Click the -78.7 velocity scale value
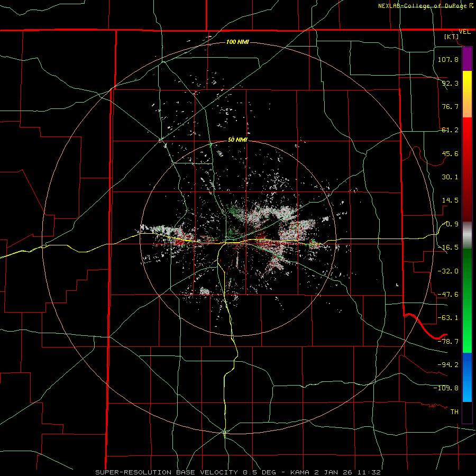This screenshot has width=476, height=476. [x=448, y=342]
